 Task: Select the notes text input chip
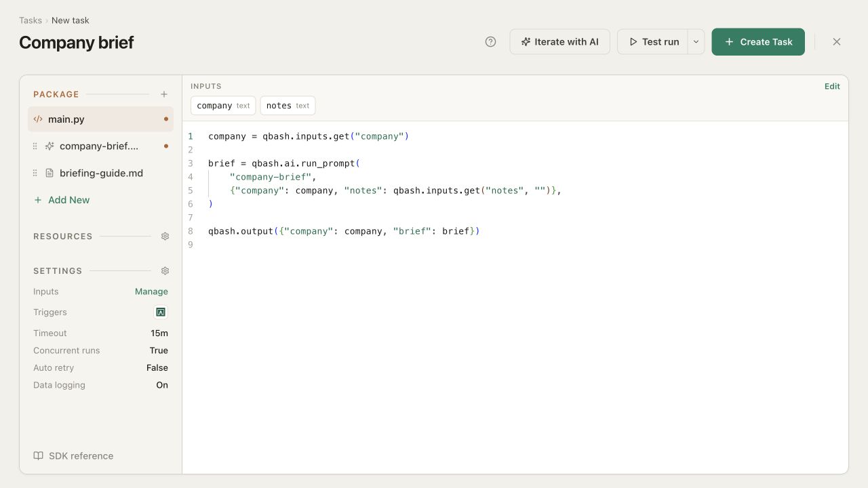coord(288,106)
